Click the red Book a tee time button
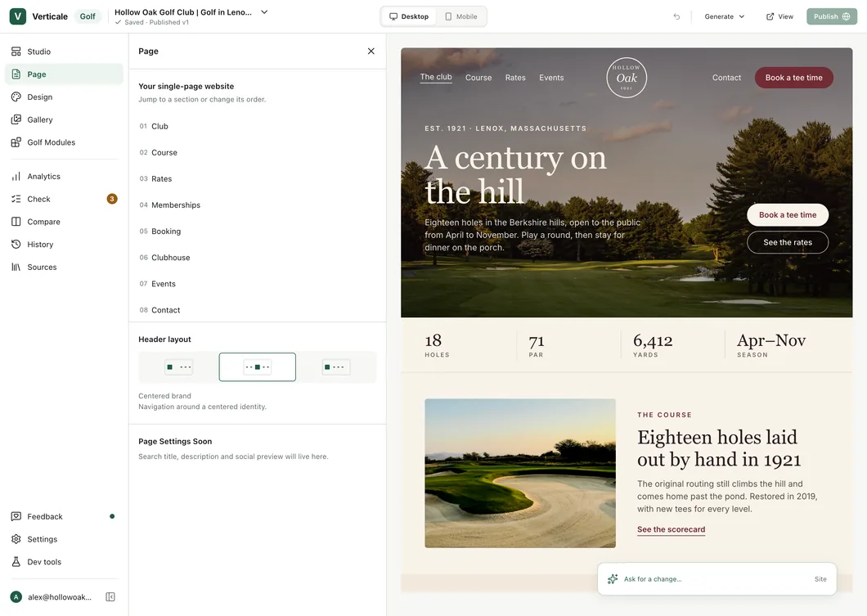Viewport: 867px width, 616px height. coord(794,78)
